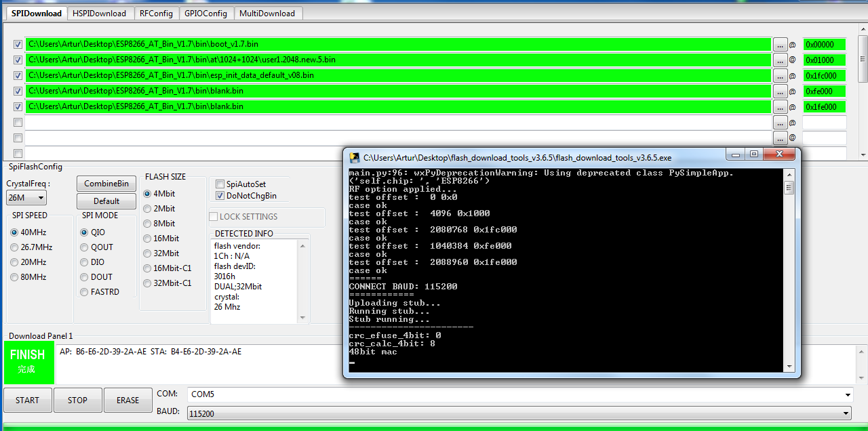Click the console window scrollbar down arrow
Screen dimensions: 868x431
pyautogui.click(x=789, y=367)
